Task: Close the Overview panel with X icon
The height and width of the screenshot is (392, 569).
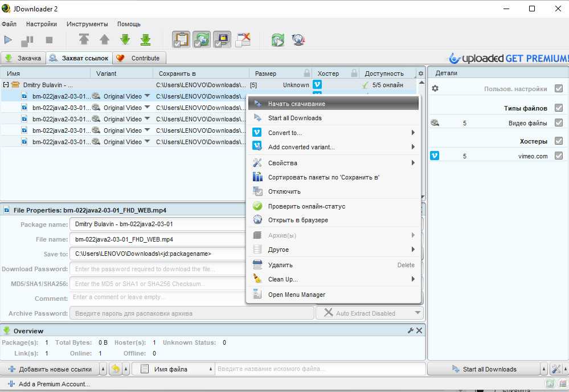Action: [420, 330]
